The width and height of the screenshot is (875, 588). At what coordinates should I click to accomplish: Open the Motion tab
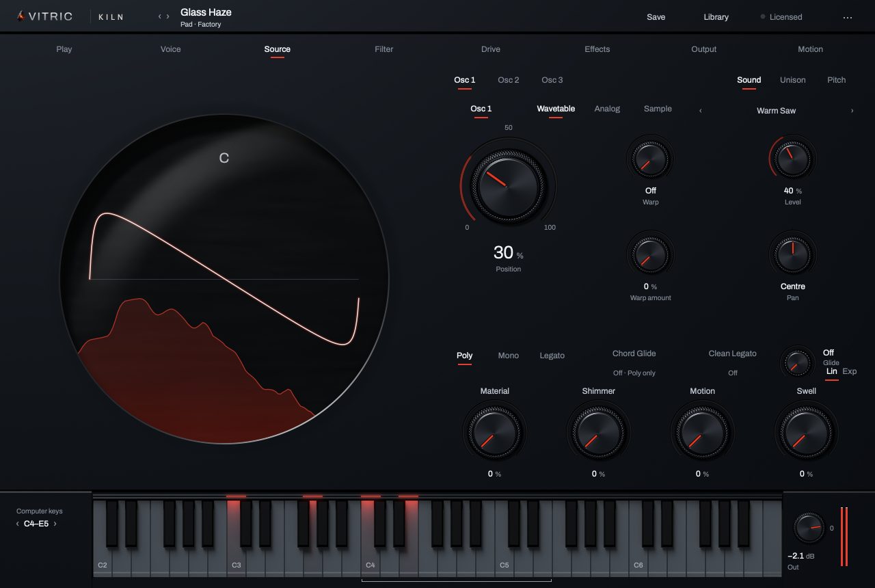[x=811, y=49]
